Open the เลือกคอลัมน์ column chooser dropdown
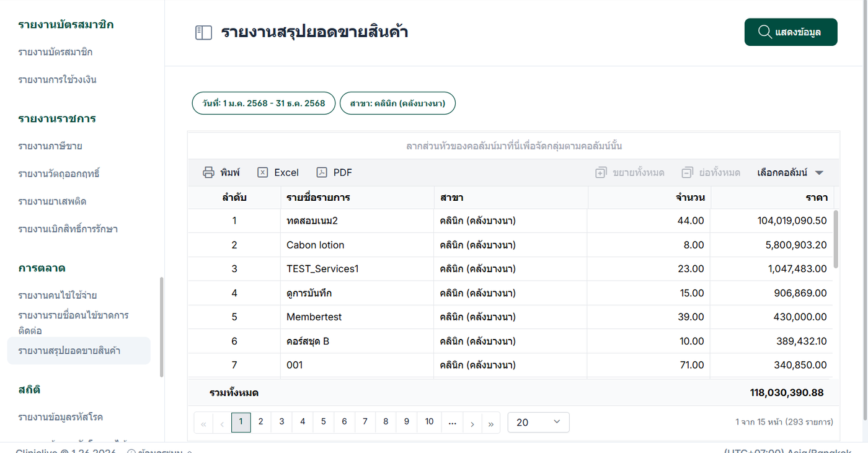This screenshot has width=868, height=453. click(x=790, y=173)
